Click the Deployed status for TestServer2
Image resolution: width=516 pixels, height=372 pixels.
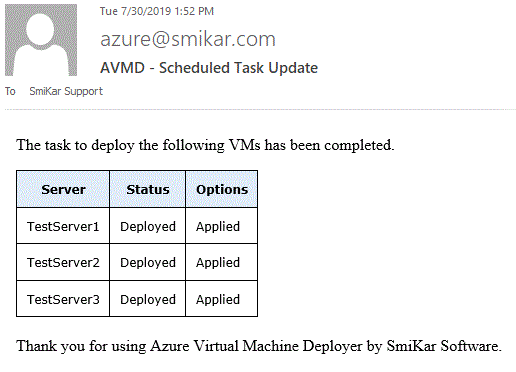tap(148, 262)
